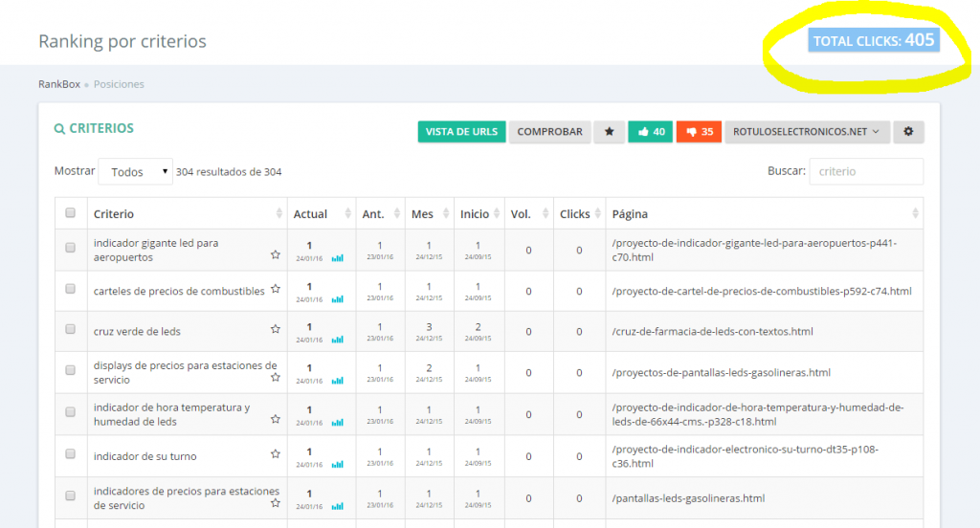Show chart for 'indicador gigante led para aeropuertos'
This screenshot has height=528, width=980.
tap(337, 257)
